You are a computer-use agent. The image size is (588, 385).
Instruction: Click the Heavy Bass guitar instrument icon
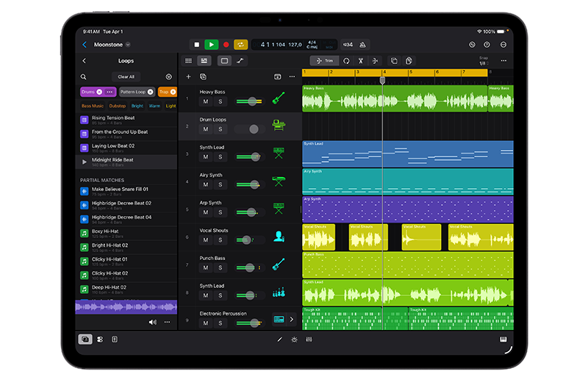coord(279,98)
